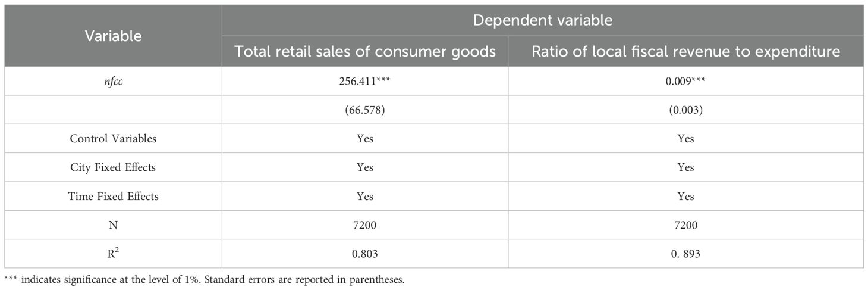This screenshot has height=290, width=868.
Task: Click the 7200 value under fiscal ratio column
Action: pos(685,225)
